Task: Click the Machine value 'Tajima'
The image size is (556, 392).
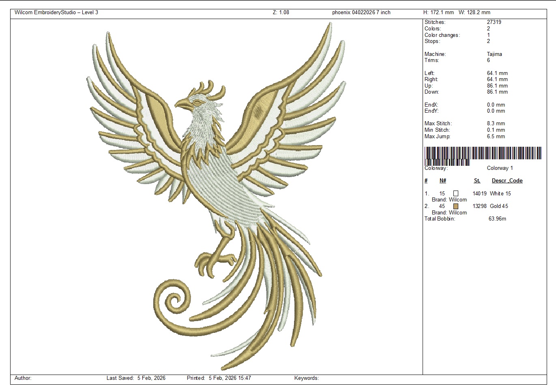Action: coord(494,54)
